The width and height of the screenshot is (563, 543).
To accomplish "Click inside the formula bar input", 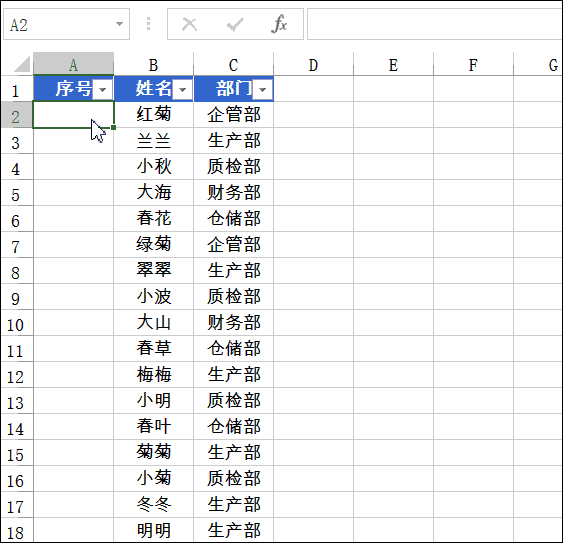I will [435, 24].
